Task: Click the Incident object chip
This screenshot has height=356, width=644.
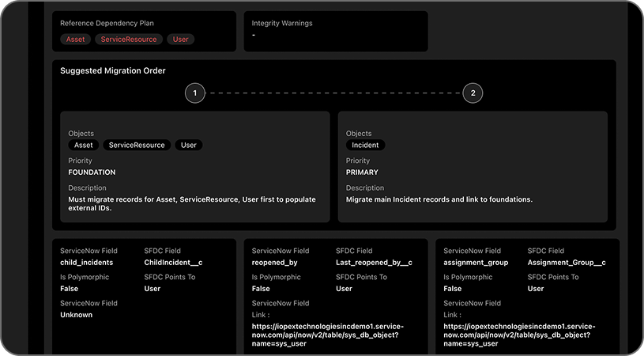Action: click(365, 145)
